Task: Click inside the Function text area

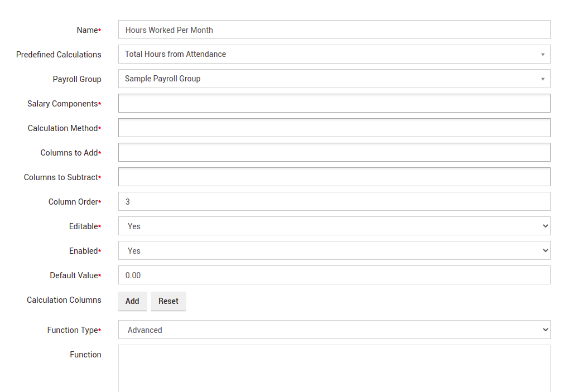Action: [x=334, y=368]
